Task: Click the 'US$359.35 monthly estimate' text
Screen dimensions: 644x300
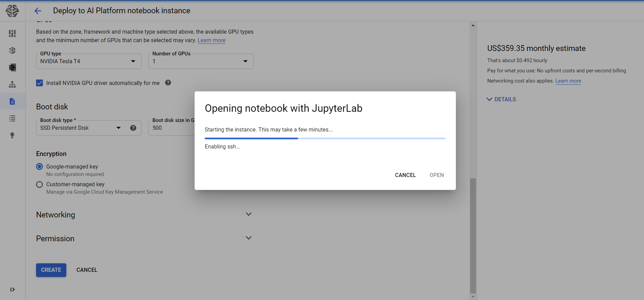Action: point(536,48)
